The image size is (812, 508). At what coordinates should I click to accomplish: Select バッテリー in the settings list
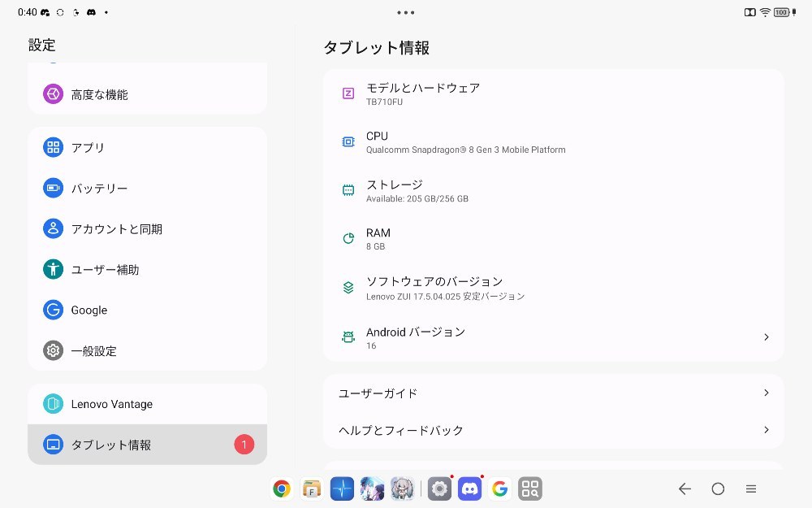click(148, 188)
